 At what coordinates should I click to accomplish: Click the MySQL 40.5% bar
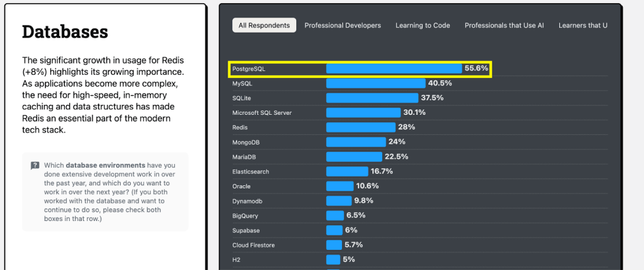coord(375,83)
